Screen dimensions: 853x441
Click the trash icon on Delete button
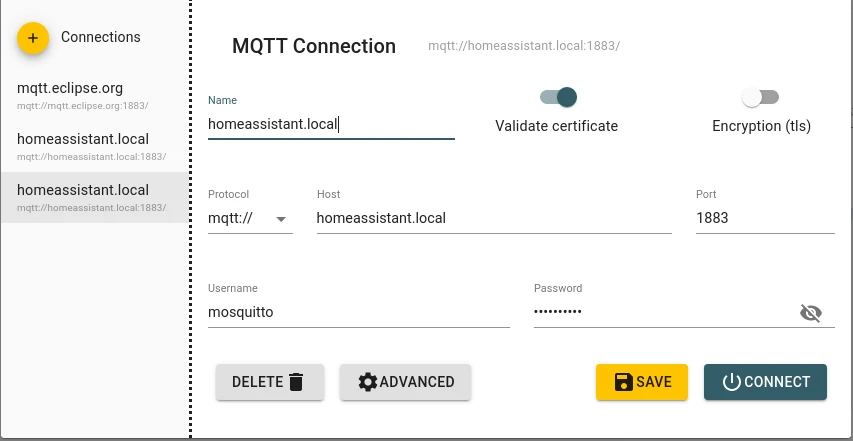pos(295,382)
